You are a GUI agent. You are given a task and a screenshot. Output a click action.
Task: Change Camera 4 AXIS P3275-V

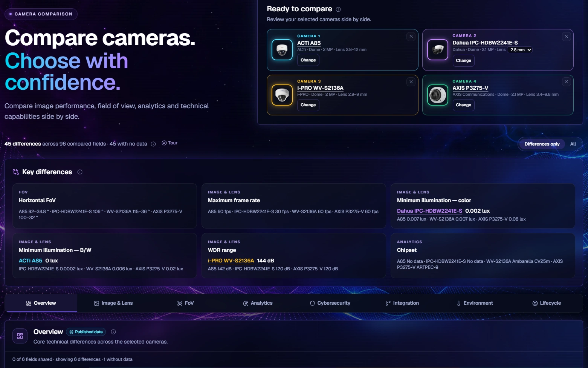[463, 105]
